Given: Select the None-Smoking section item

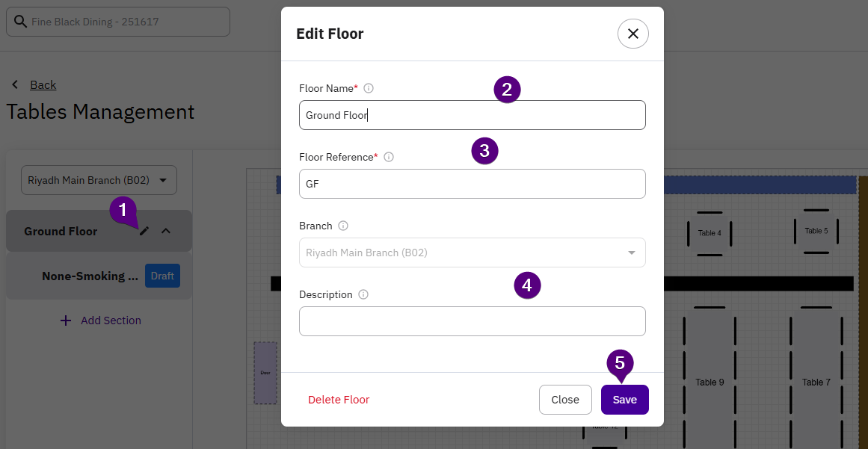Looking at the screenshot, I should coord(90,276).
